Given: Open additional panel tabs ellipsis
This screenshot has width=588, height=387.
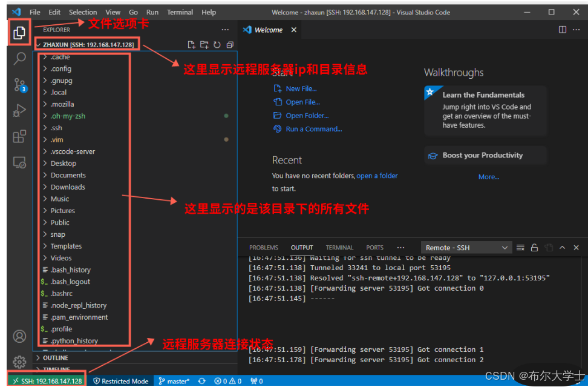Looking at the screenshot, I should (400, 247).
